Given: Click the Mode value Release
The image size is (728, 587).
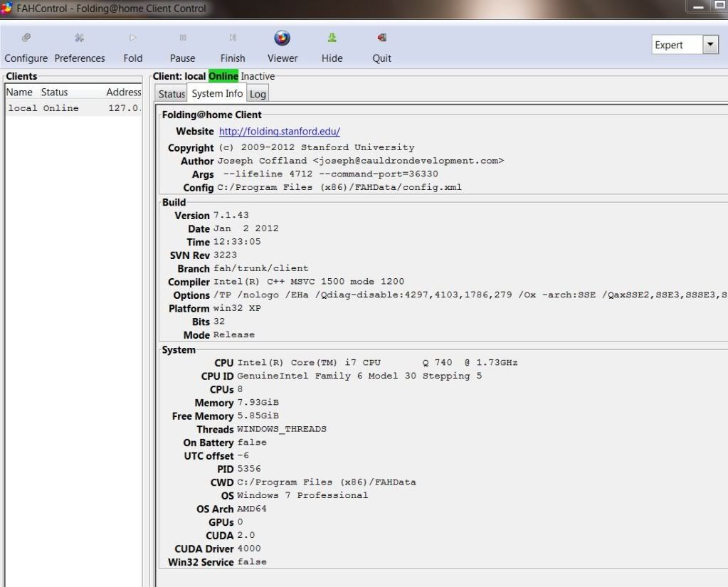Looking at the screenshot, I should click(x=233, y=334).
